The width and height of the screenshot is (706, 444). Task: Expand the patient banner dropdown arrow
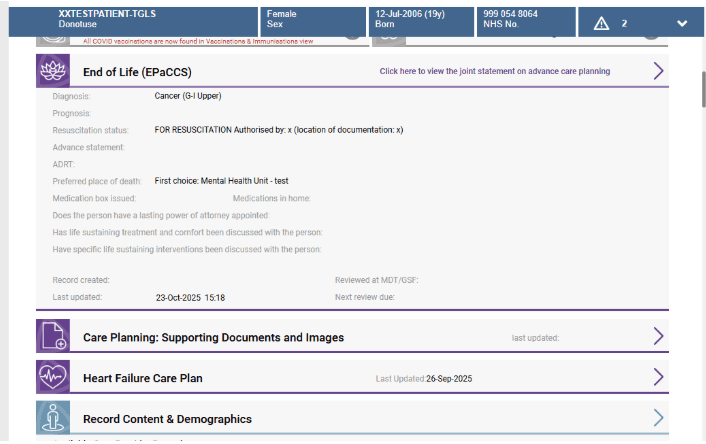coord(682,23)
